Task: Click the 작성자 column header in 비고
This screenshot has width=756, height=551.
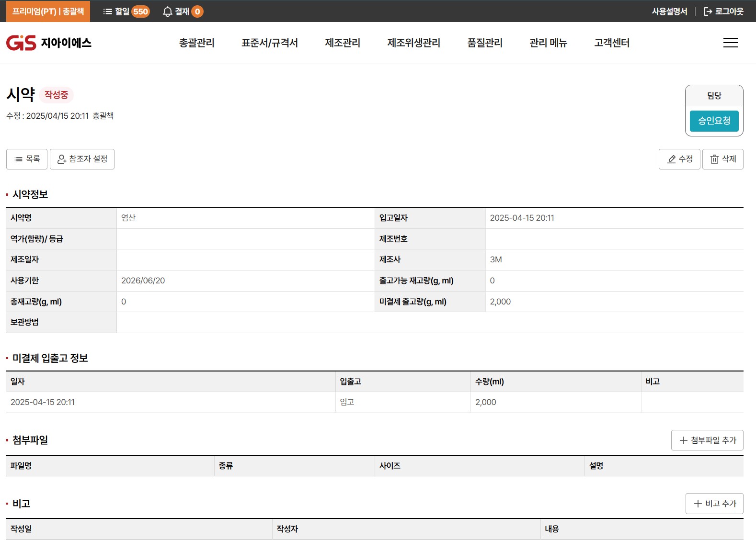Action: point(406,529)
